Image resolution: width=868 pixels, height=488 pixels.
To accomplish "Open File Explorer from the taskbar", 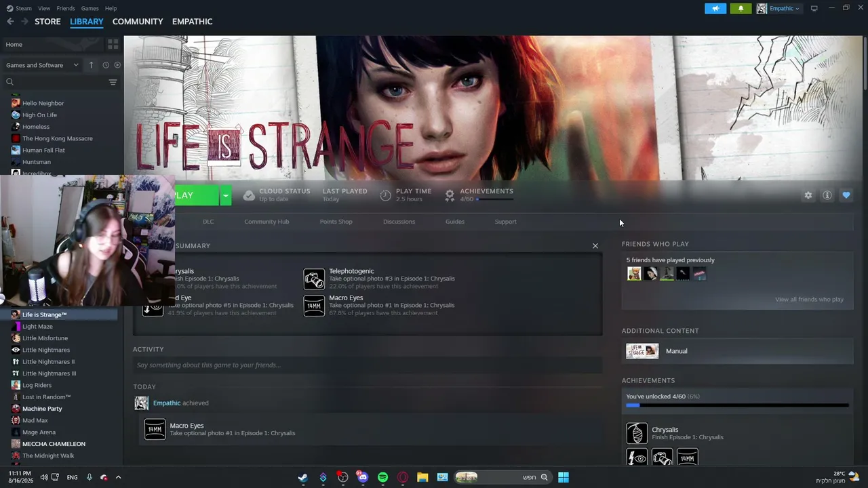I will point(422,477).
